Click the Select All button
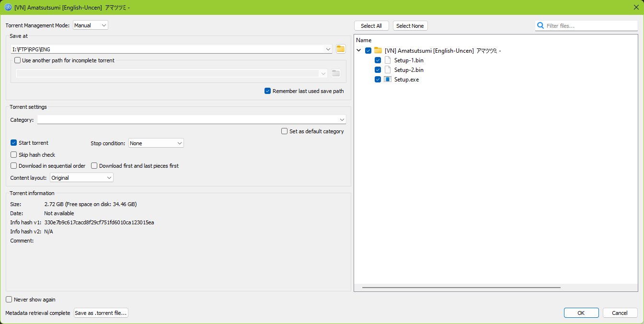This screenshot has width=644, height=324. (371, 26)
